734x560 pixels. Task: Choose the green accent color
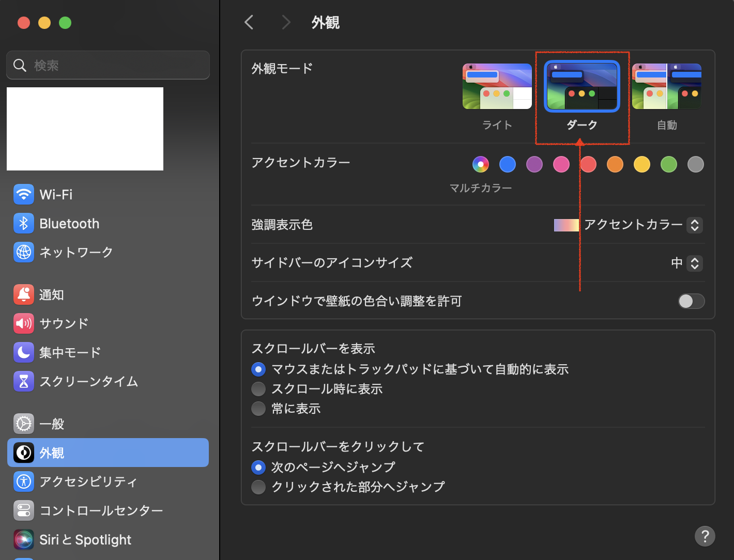pyautogui.click(x=668, y=165)
